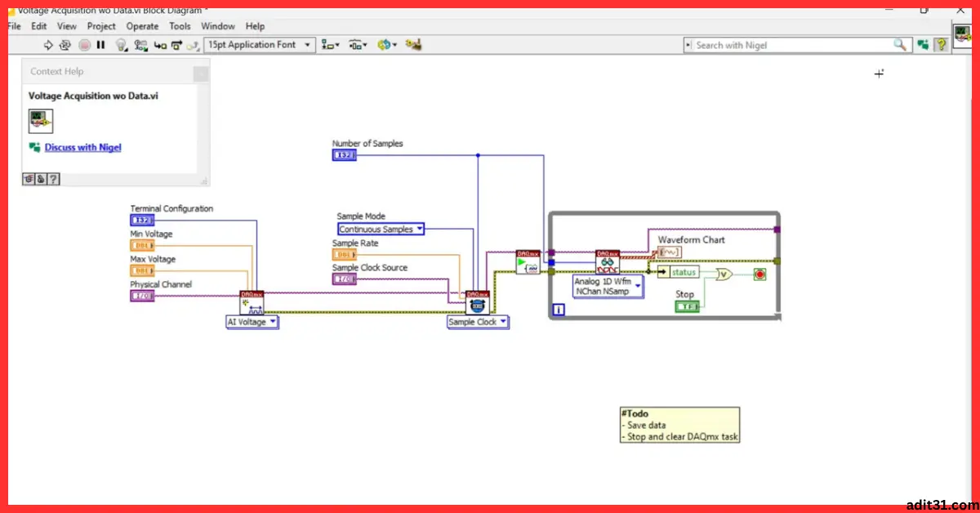The width and height of the screenshot is (980, 513).
Task: Select the Sample Clock Source I/O terminal
Action: (x=344, y=279)
